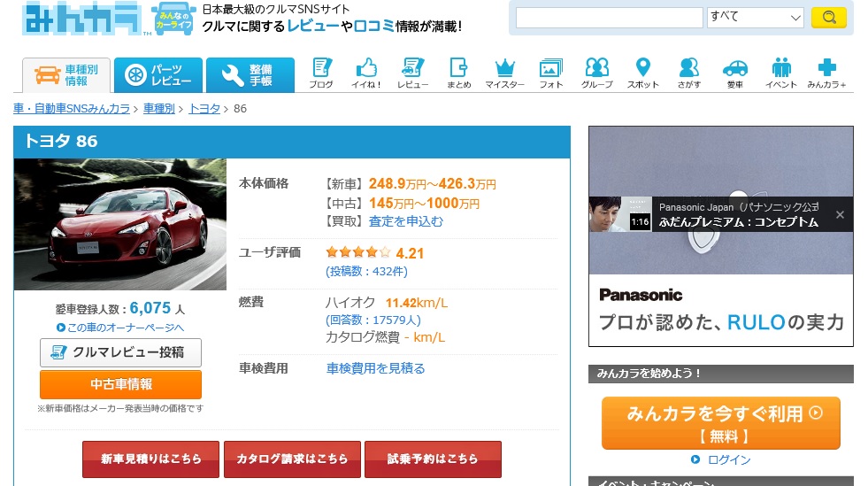Click the 愛車 car icon
The height and width of the screenshot is (486, 868).
(x=734, y=73)
